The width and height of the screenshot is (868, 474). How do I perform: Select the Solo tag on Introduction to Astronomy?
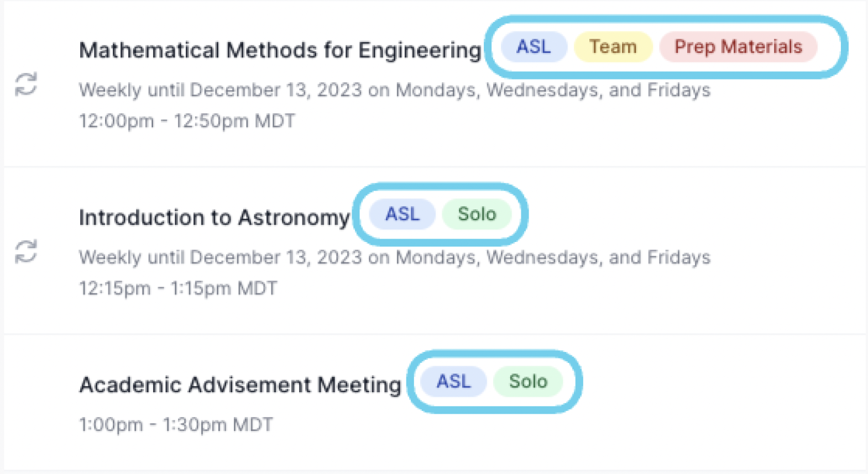click(477, 214)
